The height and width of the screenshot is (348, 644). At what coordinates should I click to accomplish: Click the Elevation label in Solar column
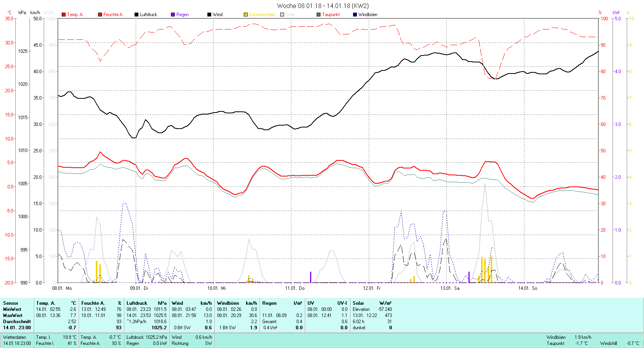tap(361, 309)
